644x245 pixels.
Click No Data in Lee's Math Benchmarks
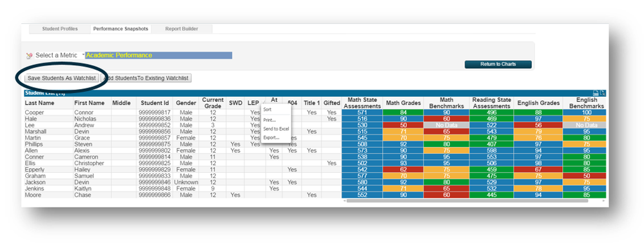(446, 125)
